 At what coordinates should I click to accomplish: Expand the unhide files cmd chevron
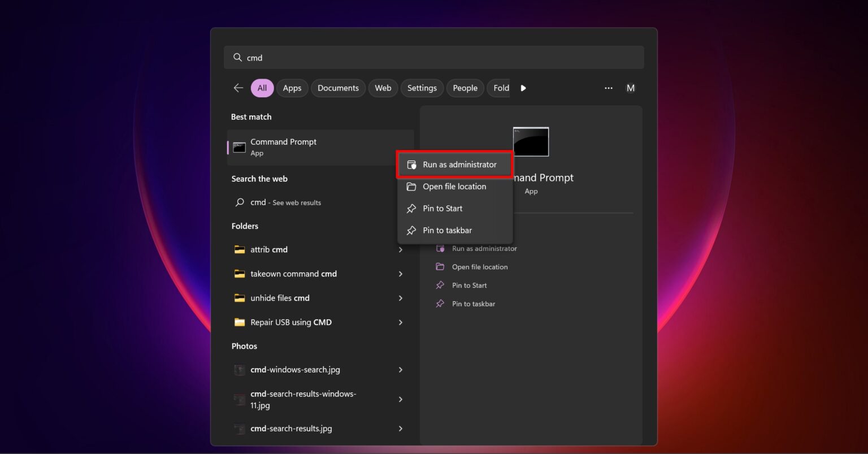[400, 298]
